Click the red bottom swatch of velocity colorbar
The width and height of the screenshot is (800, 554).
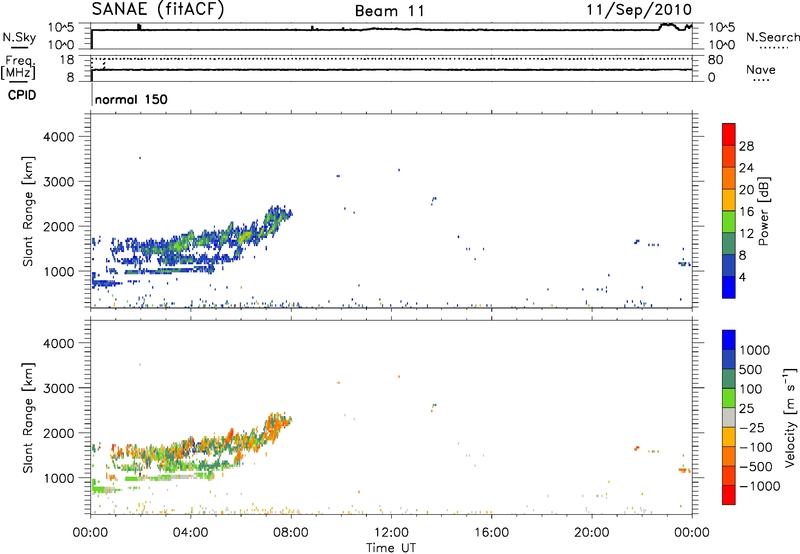coord(729,495)
